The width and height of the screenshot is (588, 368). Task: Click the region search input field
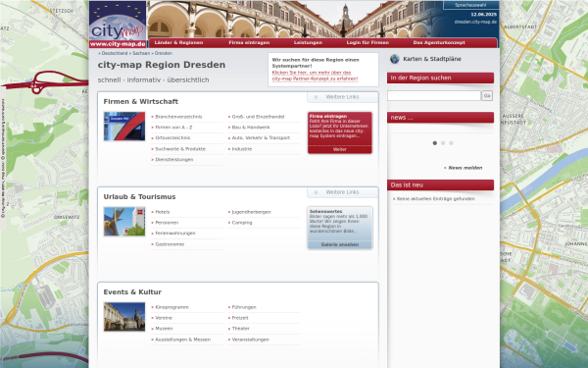[434, 96]
